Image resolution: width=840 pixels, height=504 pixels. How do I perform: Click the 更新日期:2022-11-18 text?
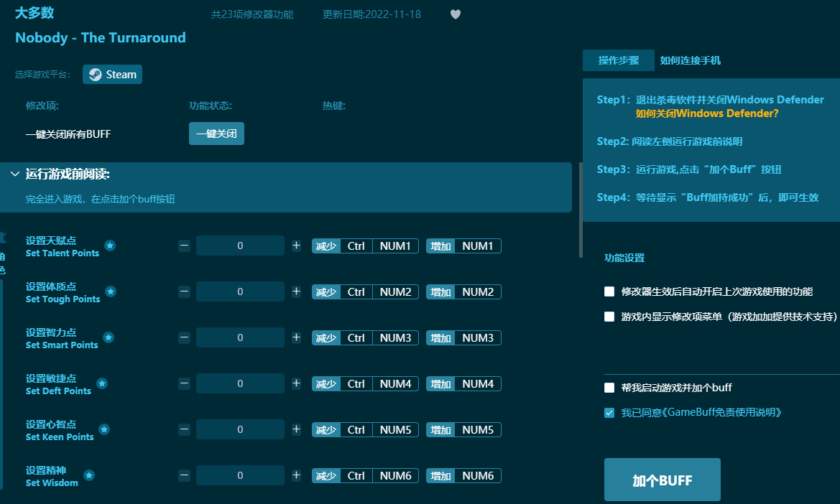(371, 14)
